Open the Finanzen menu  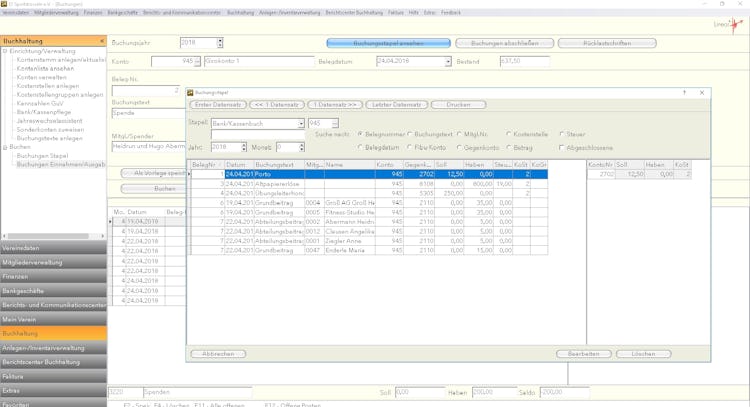(x=93, y=11)
